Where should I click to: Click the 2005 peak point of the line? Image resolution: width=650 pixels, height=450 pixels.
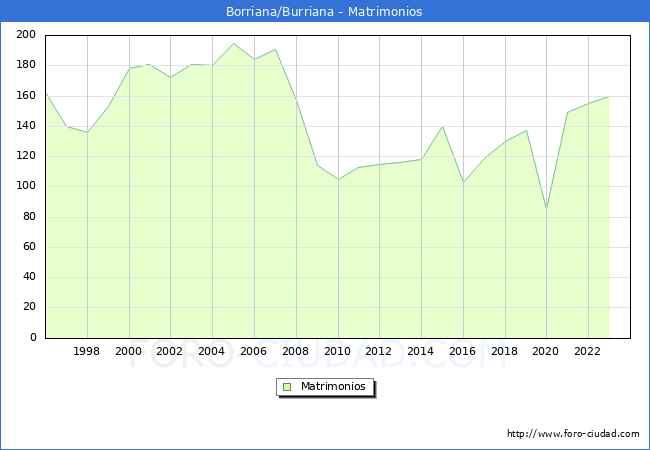coord(233,44)
